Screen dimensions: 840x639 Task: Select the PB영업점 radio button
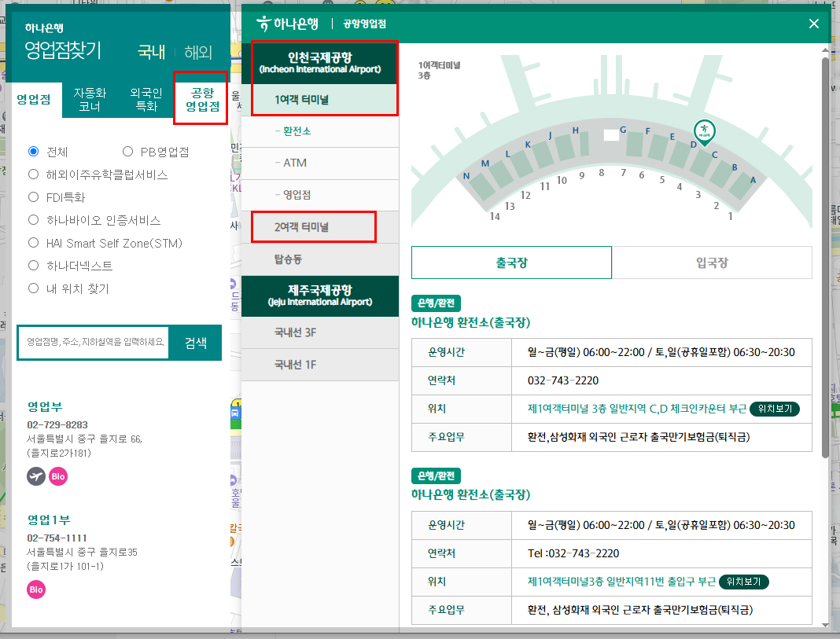(127, 152)
